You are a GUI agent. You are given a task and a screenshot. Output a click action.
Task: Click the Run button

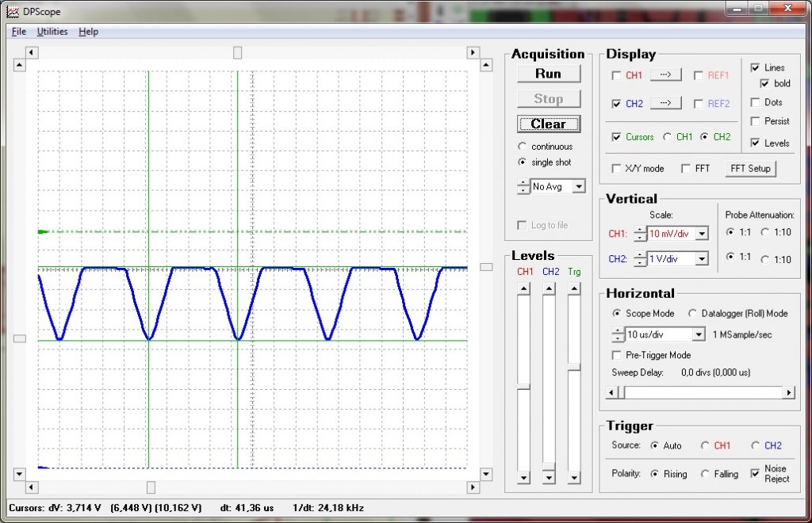(549, 74)
